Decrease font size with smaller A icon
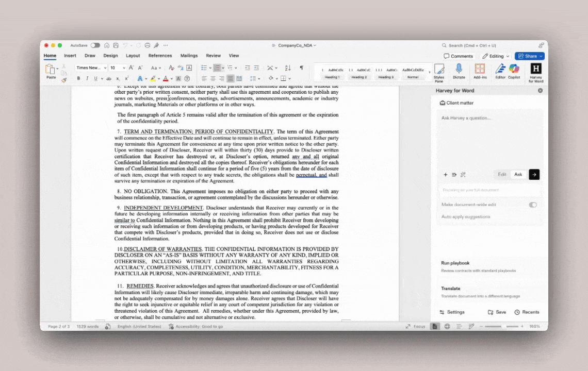588x371 pixels. [140, 68]
